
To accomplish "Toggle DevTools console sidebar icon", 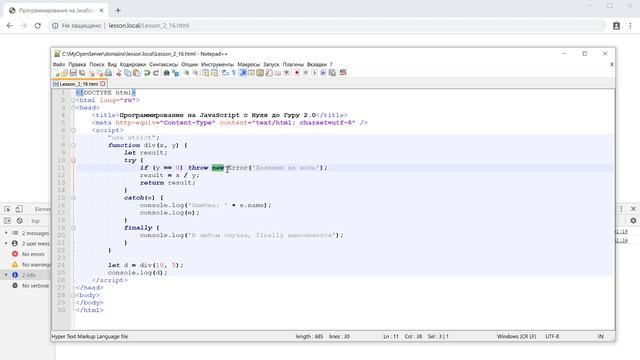I will [x=7, y=221].
